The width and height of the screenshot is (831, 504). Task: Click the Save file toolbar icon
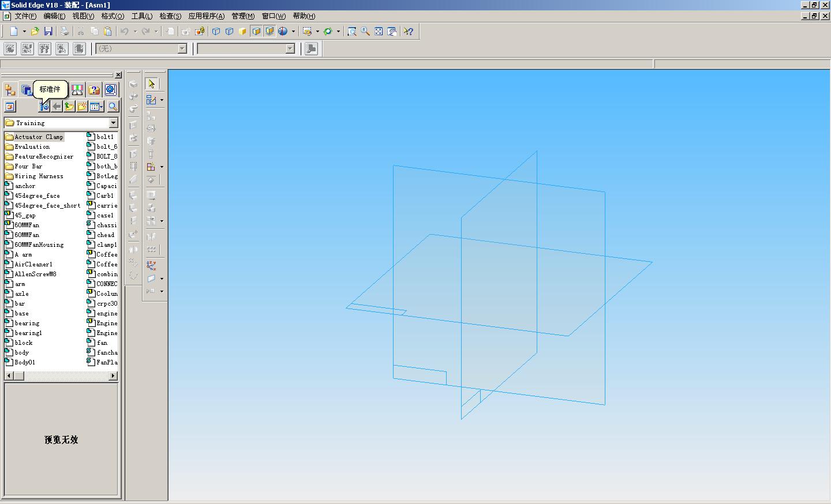click(x=48, y=31)
